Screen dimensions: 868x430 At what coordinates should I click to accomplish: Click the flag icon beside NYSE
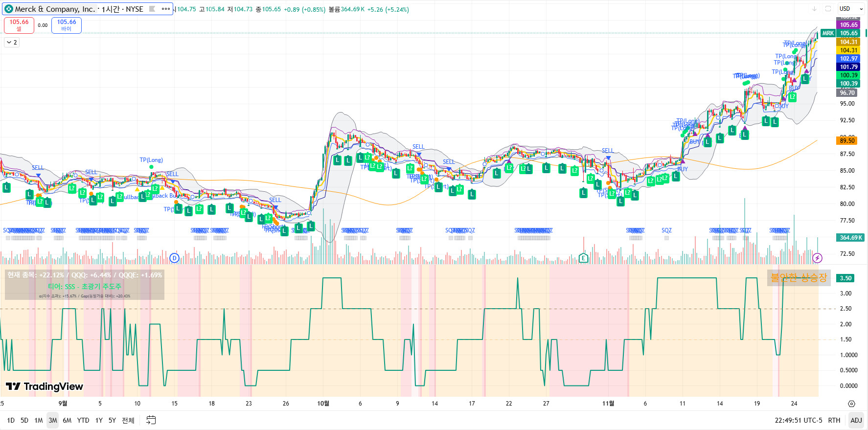[152, 9]
